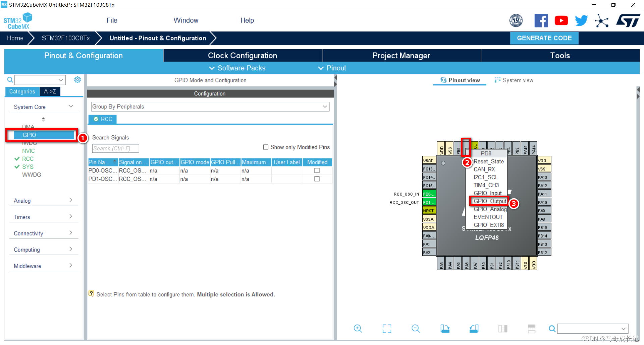Viewport: 644px width, 345px height.
Task: Click the help question mark icon
Action: pos(91,293)
